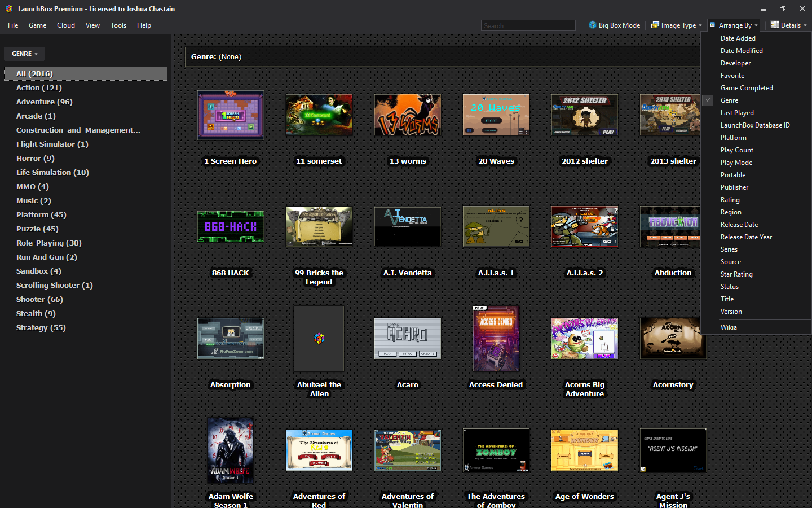Select the Genre checkmark in Arrange By menu
Image resolution: width=812 pixels, height=508 pixels.
[x=708, y=100]
